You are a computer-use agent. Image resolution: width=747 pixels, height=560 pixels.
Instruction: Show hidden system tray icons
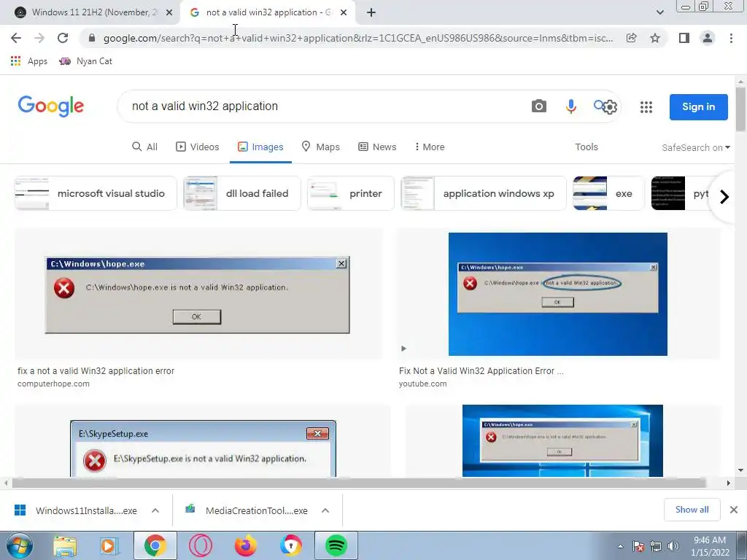click(620, 546)
